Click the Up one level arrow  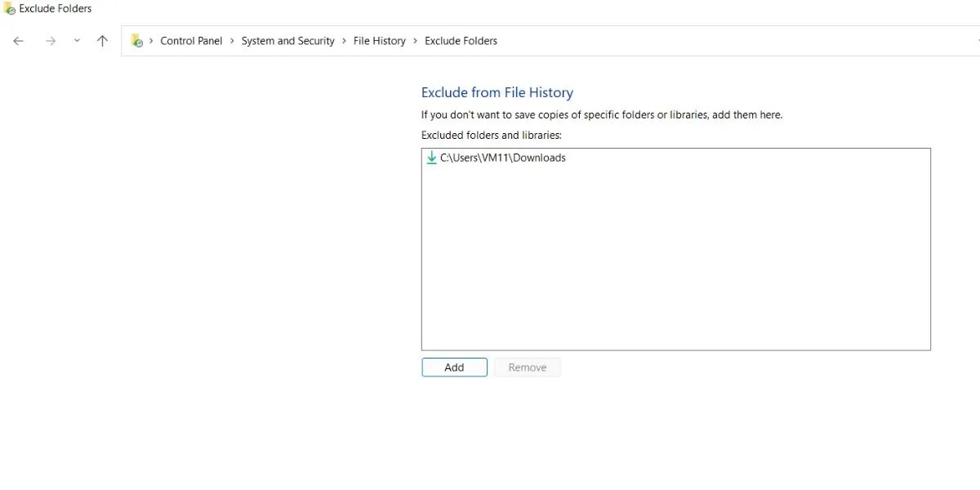pos(101,40)
